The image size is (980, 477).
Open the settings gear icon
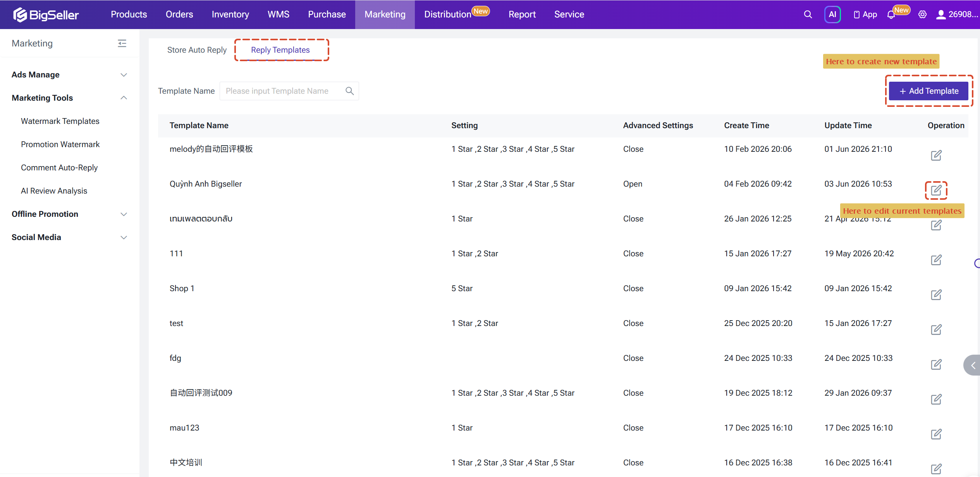[923, 15]
